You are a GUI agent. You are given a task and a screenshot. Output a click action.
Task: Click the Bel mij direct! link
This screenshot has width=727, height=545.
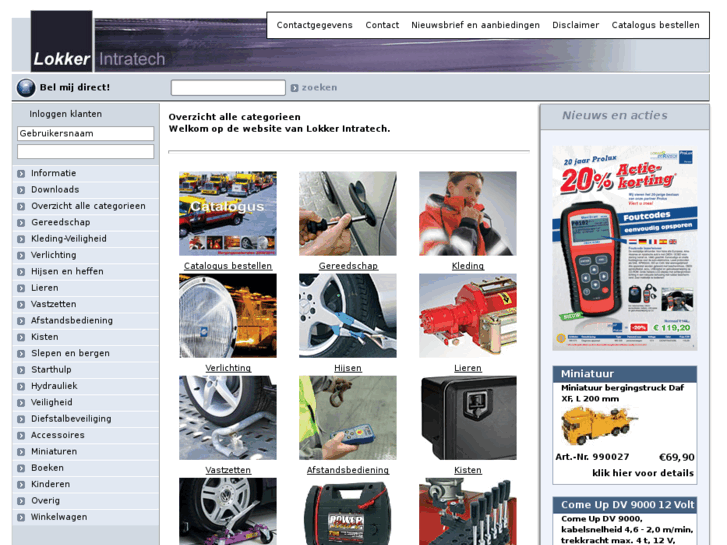click(75, 87)
